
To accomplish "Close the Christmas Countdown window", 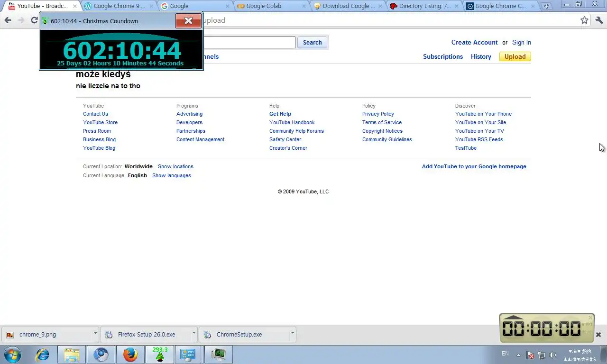I will (188, 20).
